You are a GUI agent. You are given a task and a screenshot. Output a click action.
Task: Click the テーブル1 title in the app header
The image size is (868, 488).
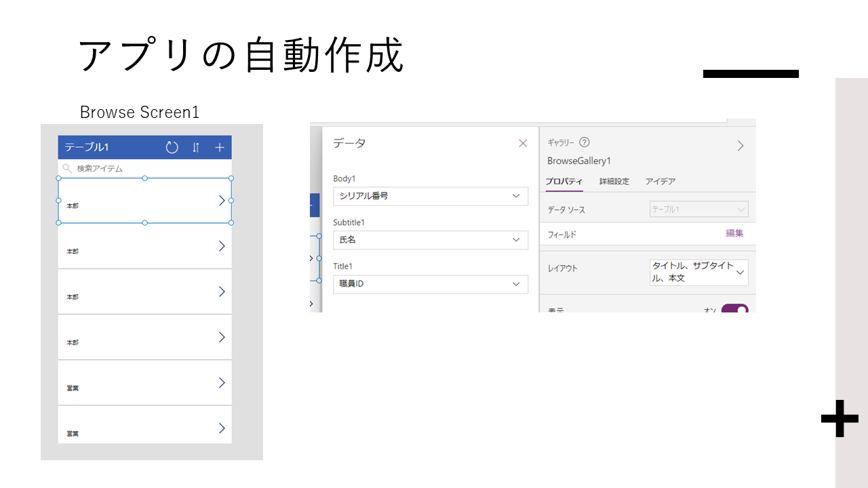point(87,147)
